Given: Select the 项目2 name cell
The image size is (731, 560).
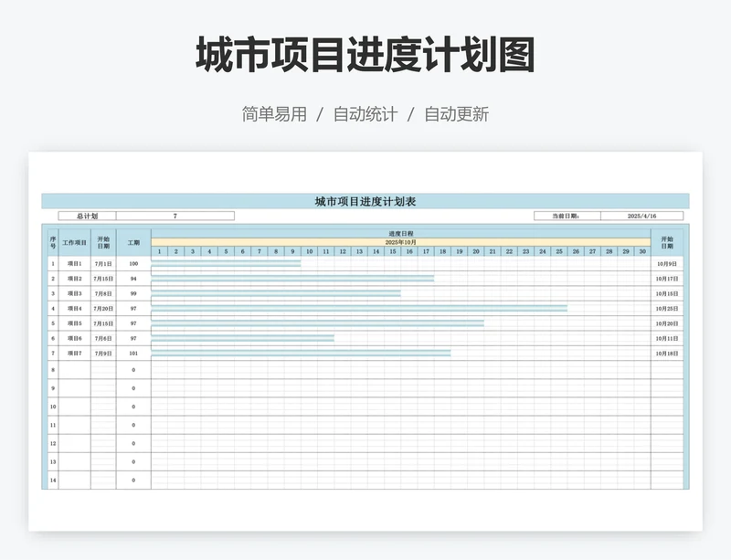Looking at the screenshot, I should point(75,279).
